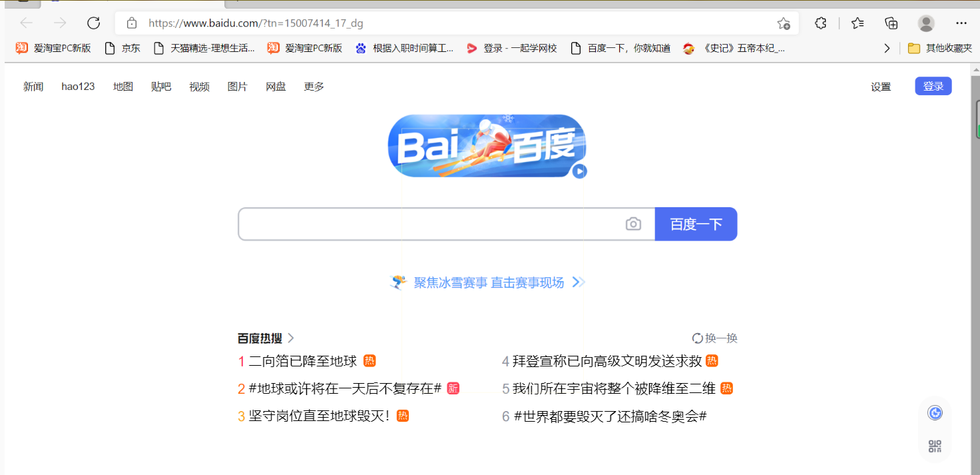
Task: Open 设置 dropdown
Action: pyautogui.click(x=881, y=87)
